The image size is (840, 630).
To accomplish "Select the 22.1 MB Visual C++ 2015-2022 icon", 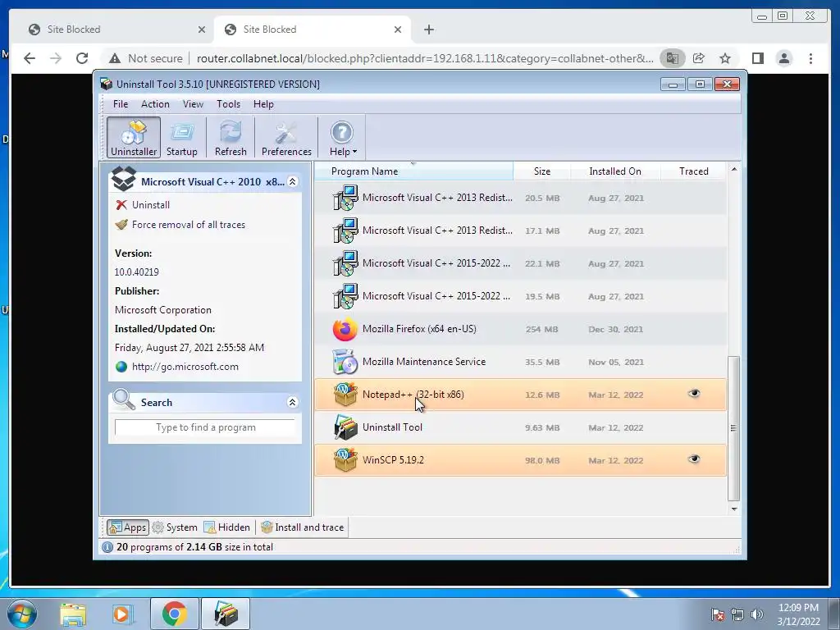I will [x=345, y=263].
